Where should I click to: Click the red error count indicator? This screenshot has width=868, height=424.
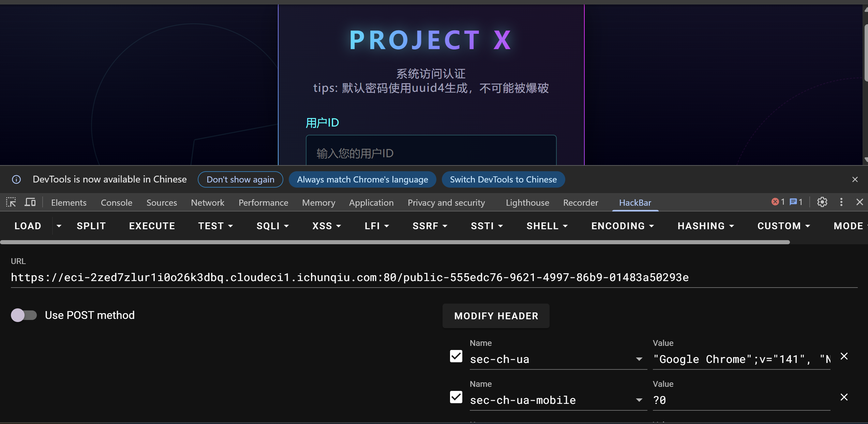(x=778, y=202)
